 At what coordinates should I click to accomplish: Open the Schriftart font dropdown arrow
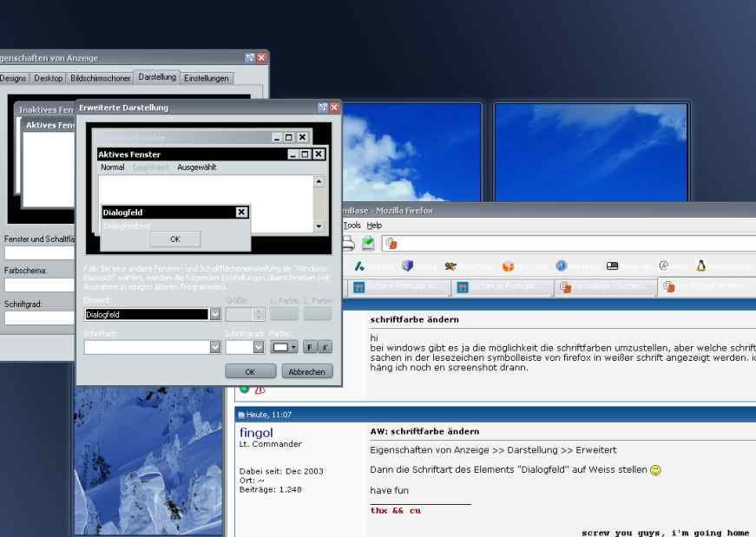pos(215,347)
